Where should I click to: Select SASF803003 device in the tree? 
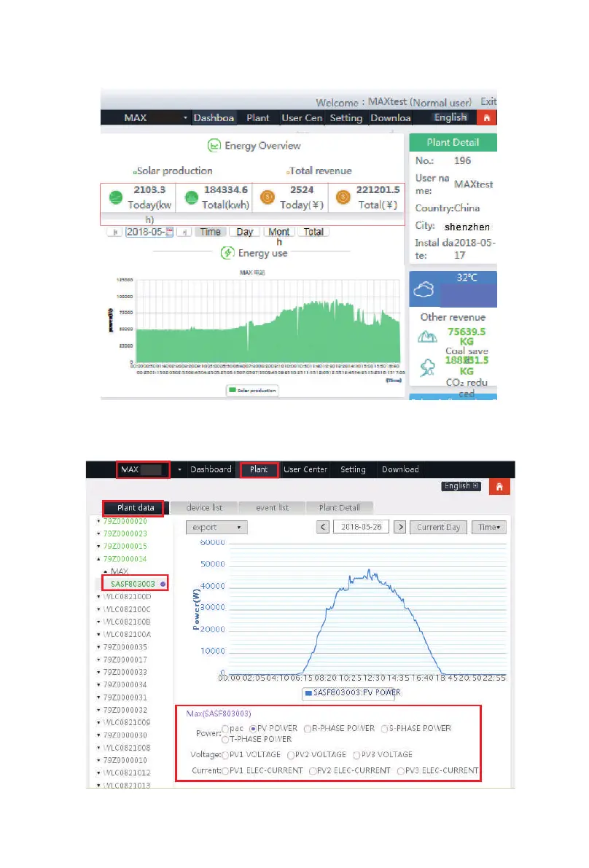pos(132,584)
